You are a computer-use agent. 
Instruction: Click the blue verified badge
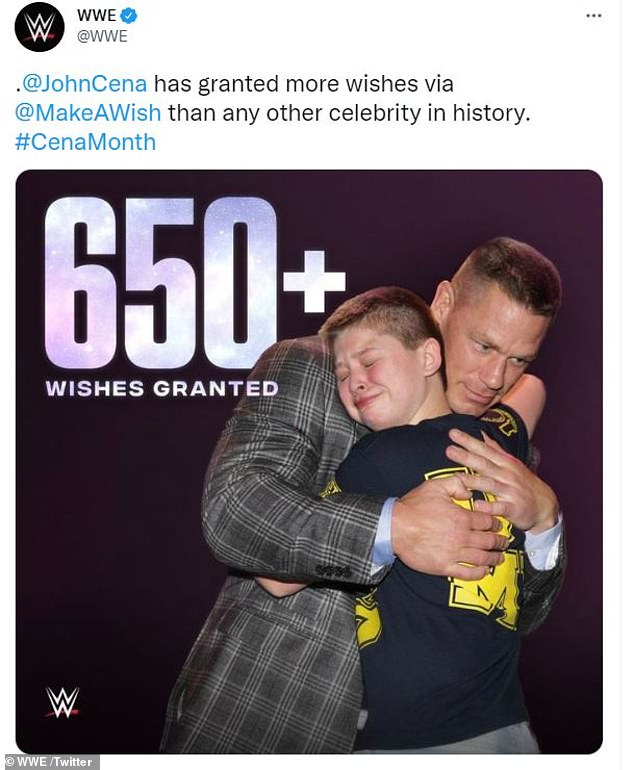[x=128, y=17]
